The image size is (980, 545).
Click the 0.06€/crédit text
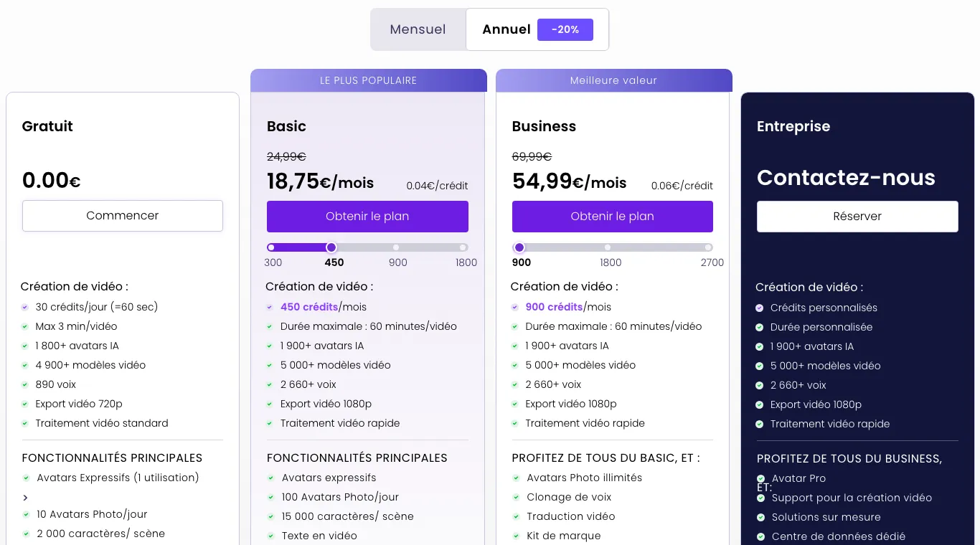click(x=682, y=186)
